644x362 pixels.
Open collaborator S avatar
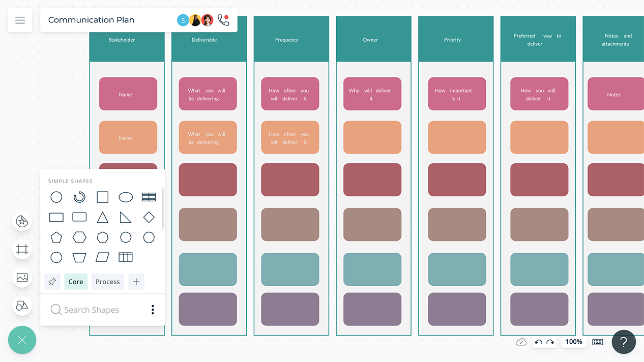tap(183, 20)
